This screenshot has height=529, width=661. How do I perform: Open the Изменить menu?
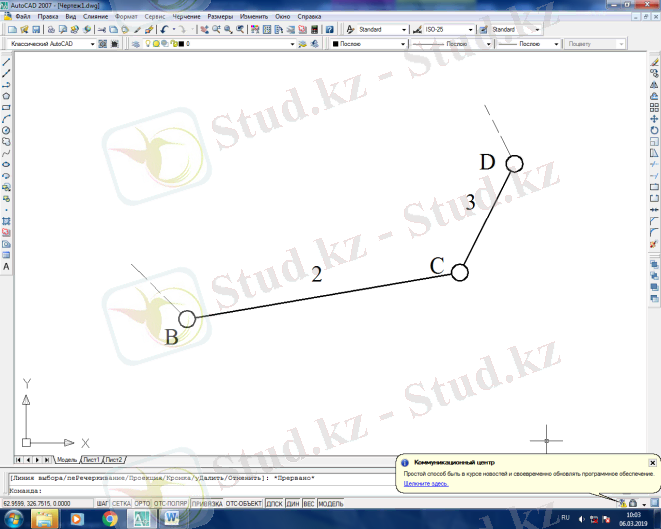pos(254,16)
